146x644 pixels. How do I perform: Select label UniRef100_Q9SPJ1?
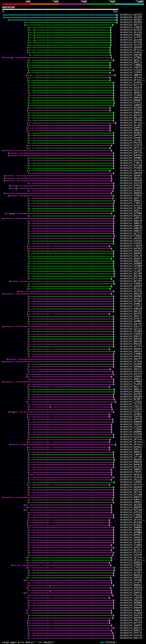(x=131, y=211)
